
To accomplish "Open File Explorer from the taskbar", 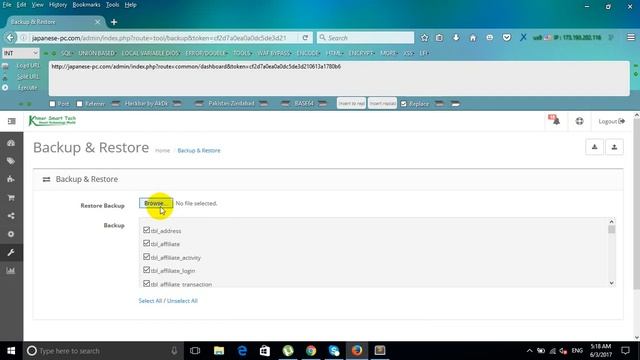I will [x=219, y=351].
